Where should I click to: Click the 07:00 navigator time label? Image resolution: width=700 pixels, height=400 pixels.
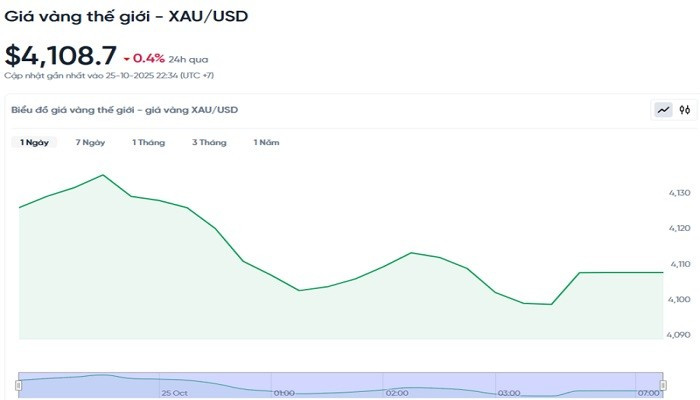coord(647,393)
